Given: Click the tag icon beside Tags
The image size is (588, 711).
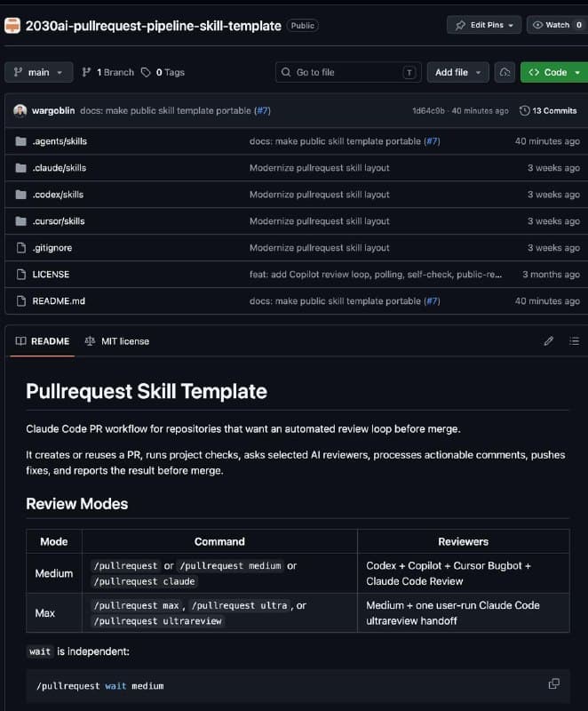Looking at the screenshot, I should coord(146,72).
